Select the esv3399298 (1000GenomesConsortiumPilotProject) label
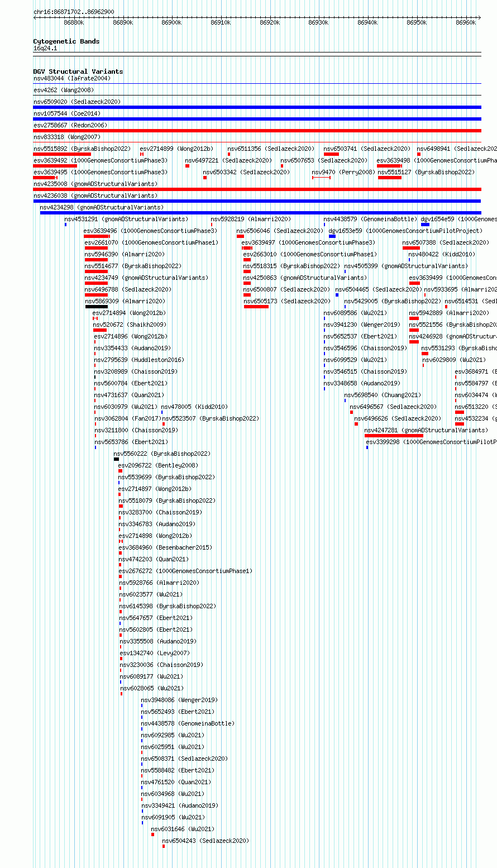 [432, 442]
